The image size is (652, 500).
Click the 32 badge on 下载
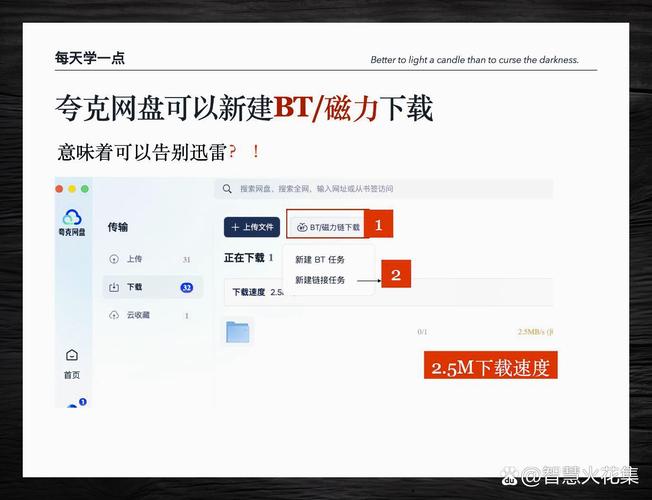point(187,287)
